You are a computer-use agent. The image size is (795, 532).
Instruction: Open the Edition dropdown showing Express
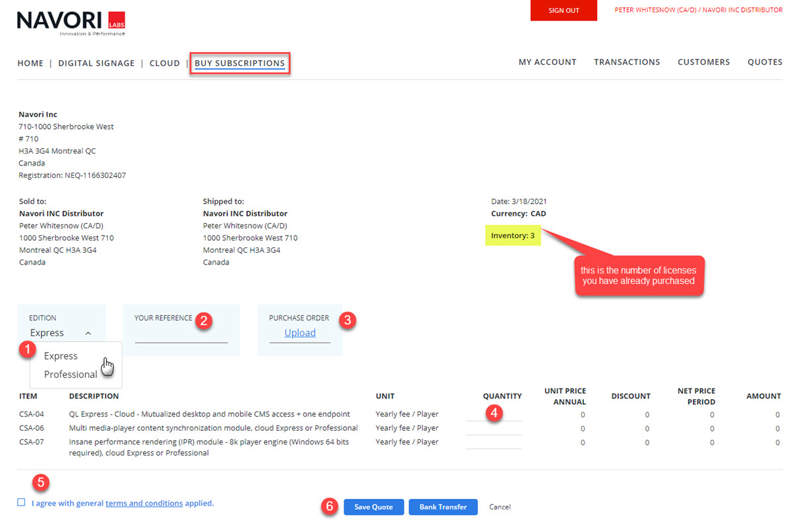(61, 333)
